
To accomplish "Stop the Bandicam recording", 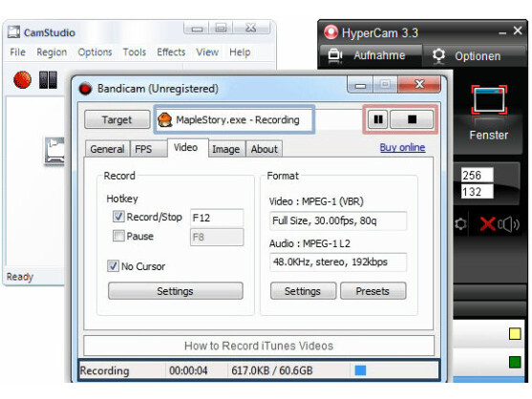I will point(412,119).
